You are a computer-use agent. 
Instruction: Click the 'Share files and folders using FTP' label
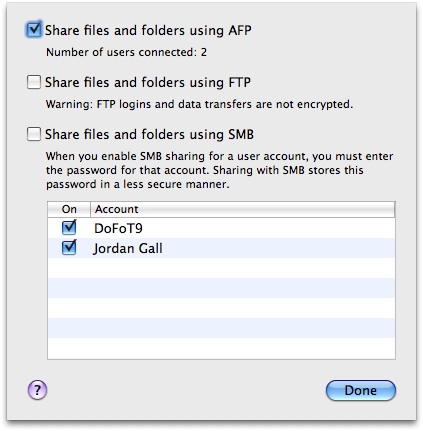click(148, 82)
